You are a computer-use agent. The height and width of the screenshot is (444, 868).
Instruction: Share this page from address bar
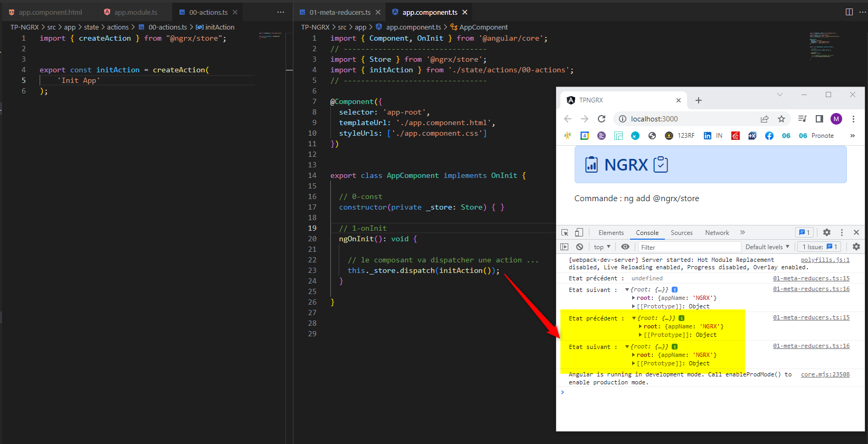tap(765, 119)
